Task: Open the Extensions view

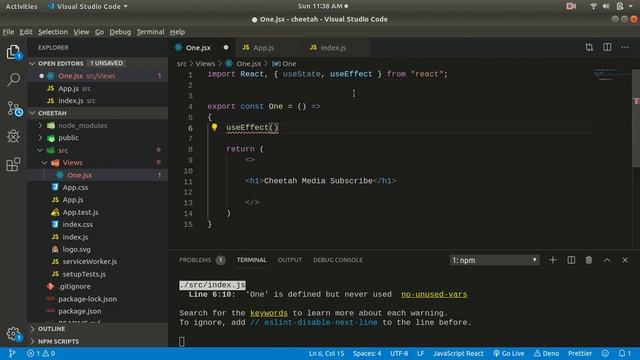Action: click(13, 164)
